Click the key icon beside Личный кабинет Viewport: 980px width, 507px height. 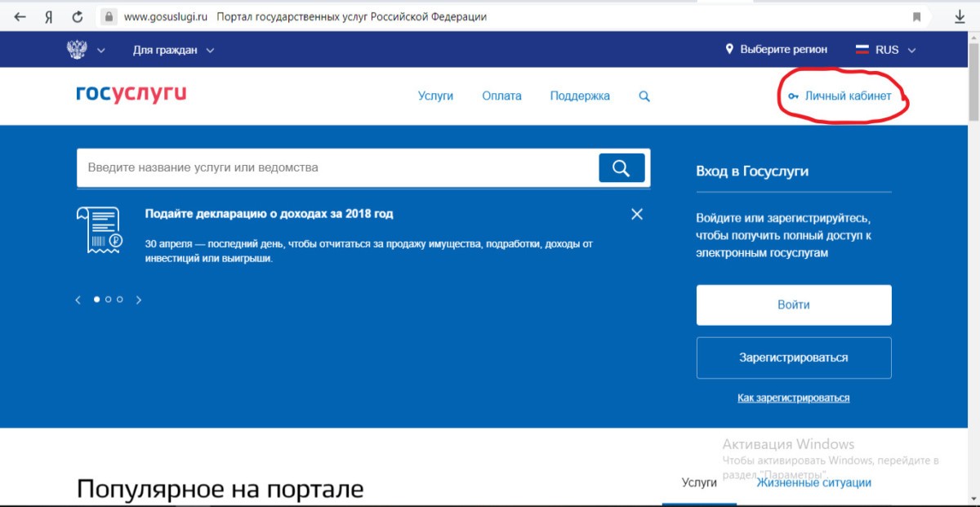click(793, 96)
